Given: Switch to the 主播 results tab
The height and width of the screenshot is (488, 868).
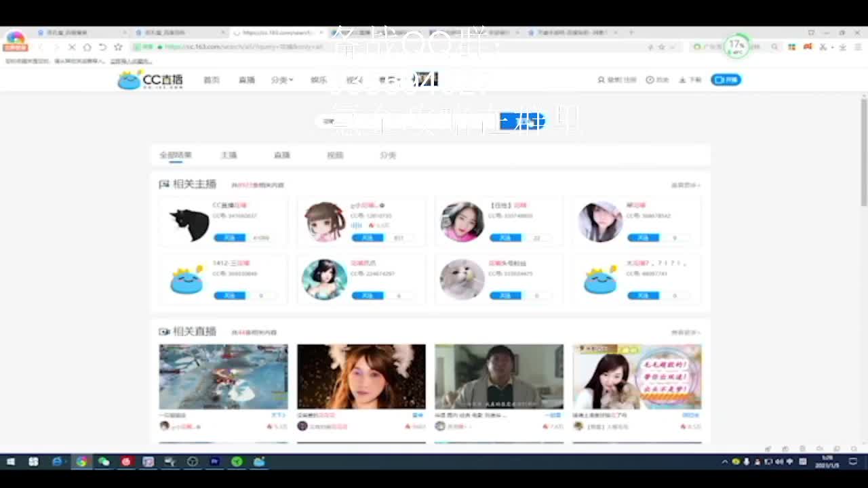Looking at the screenshot, I should point(229,155).
